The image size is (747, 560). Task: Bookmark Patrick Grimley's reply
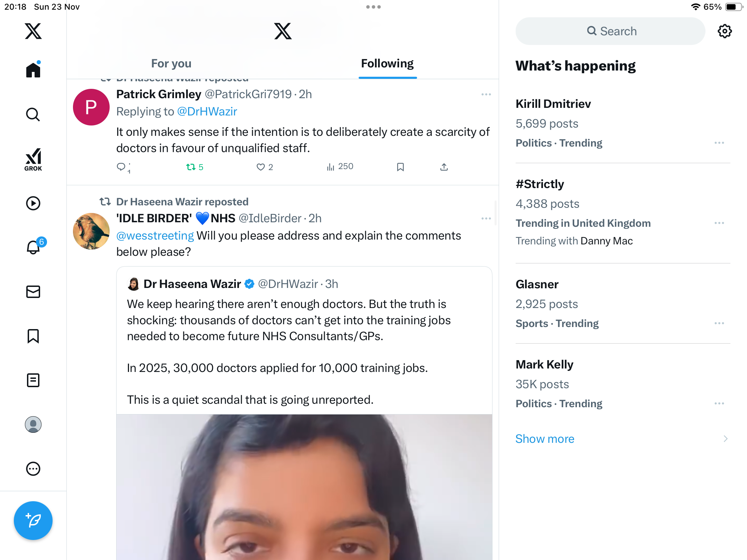pos(400,167)
